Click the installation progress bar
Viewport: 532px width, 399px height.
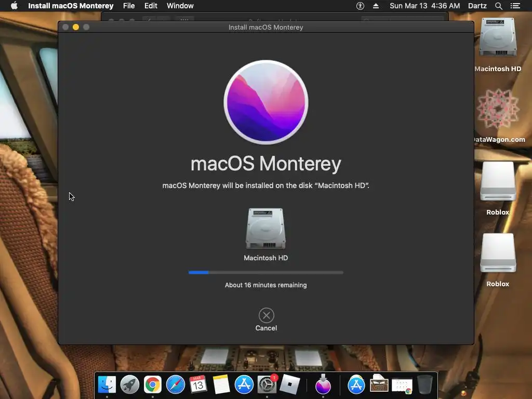coord(265,272)
